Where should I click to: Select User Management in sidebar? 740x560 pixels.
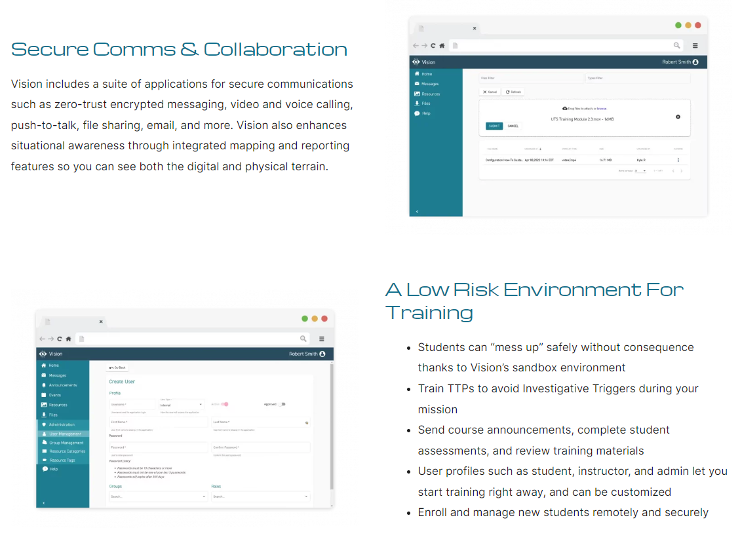point(65,434)
